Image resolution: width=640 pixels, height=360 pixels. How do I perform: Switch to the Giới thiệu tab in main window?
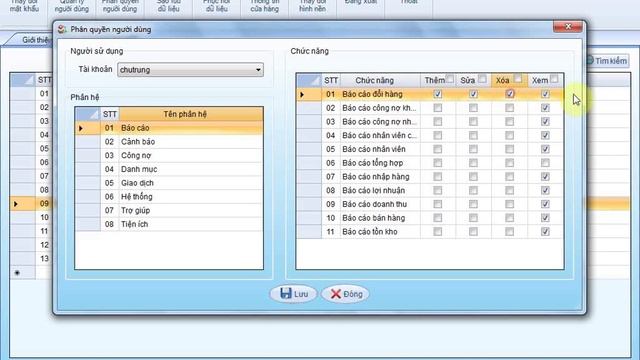click(x=34, y=40)
